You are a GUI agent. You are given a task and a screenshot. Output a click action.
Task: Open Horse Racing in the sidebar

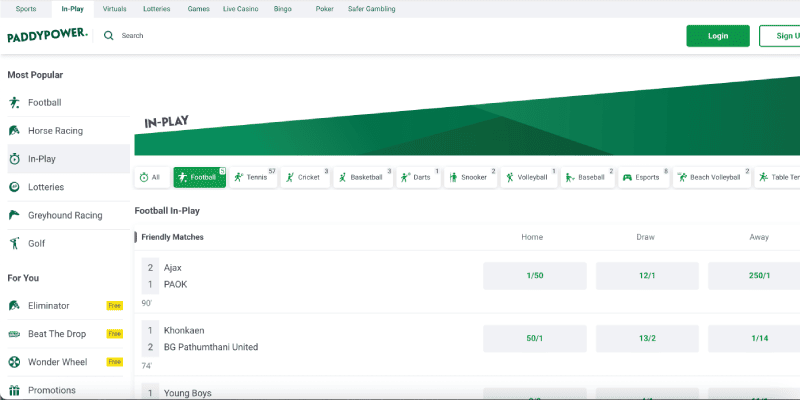(68, 131)
